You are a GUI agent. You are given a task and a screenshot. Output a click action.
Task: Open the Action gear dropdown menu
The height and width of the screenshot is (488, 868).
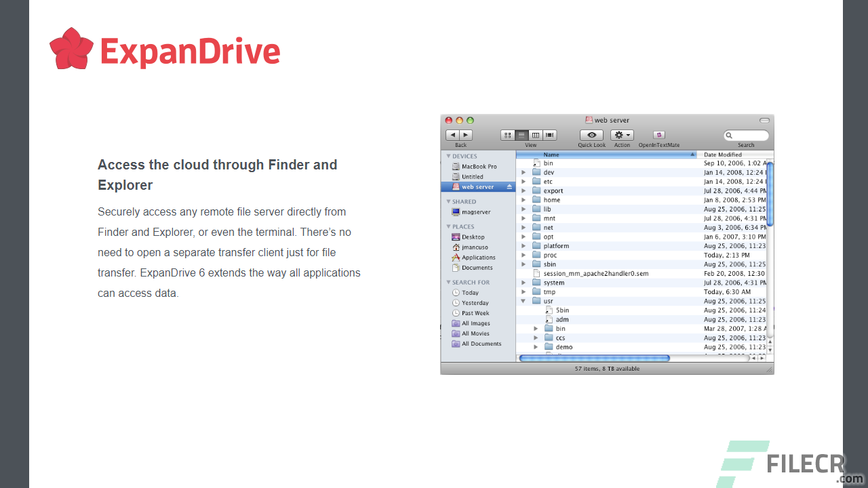coord(622,135)
